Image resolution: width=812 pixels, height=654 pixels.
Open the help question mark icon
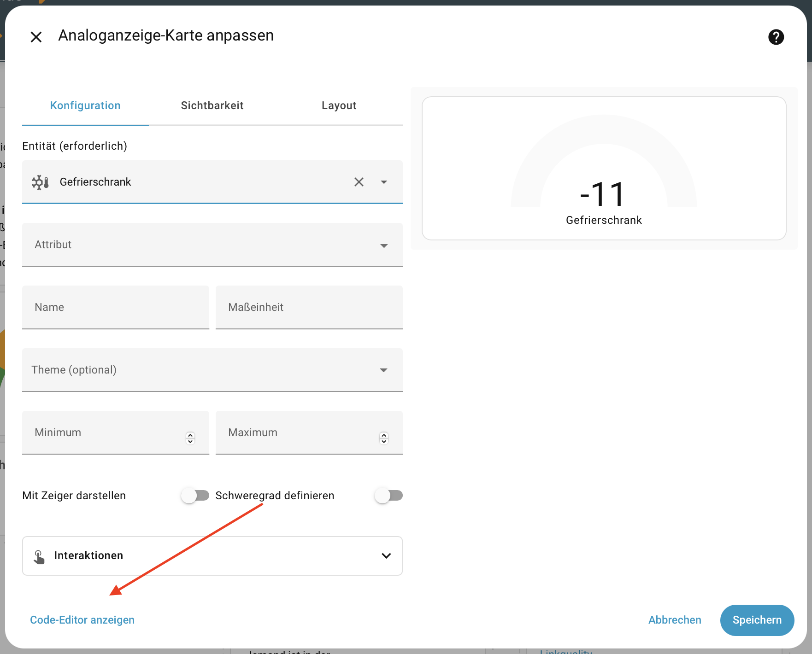[x=776, y=37]
